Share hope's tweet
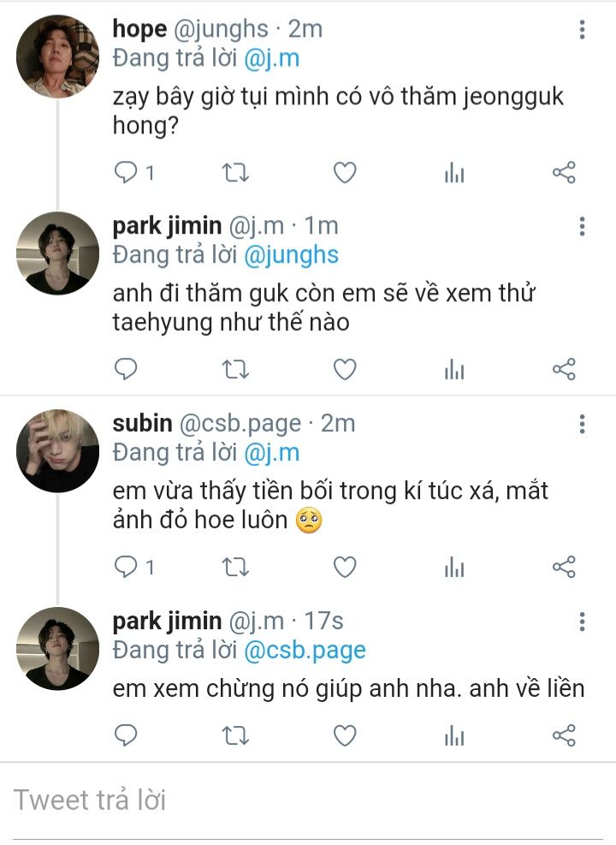The image size is (616, 845). point(564,173)
